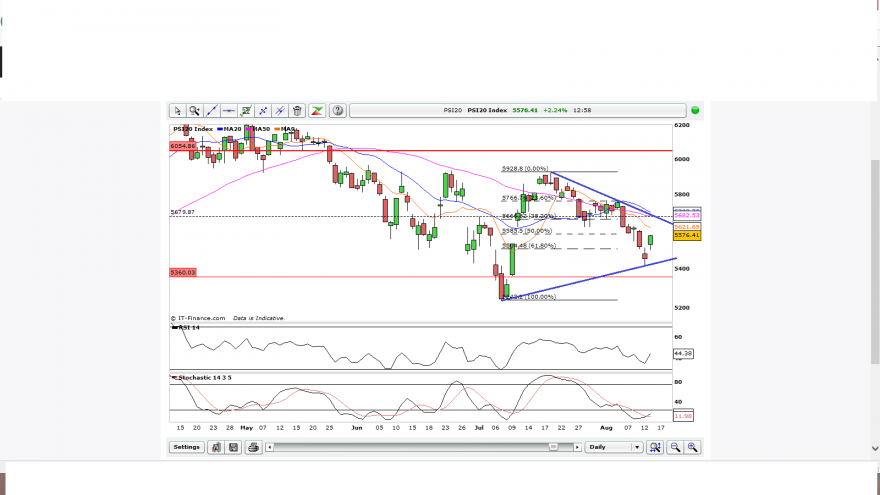The image size is (880, 495).
Task: Click the chart scrollbar left arrow
Action: [269, 447]
